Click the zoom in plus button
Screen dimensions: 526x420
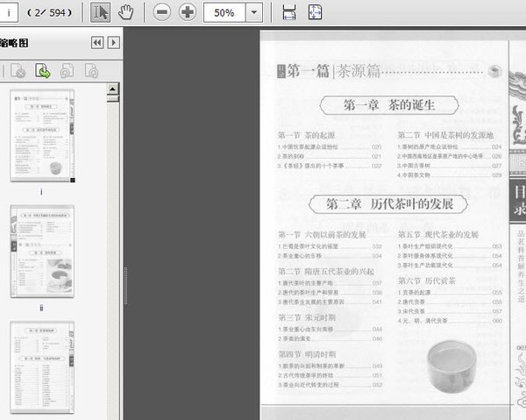tap(187, 12)
